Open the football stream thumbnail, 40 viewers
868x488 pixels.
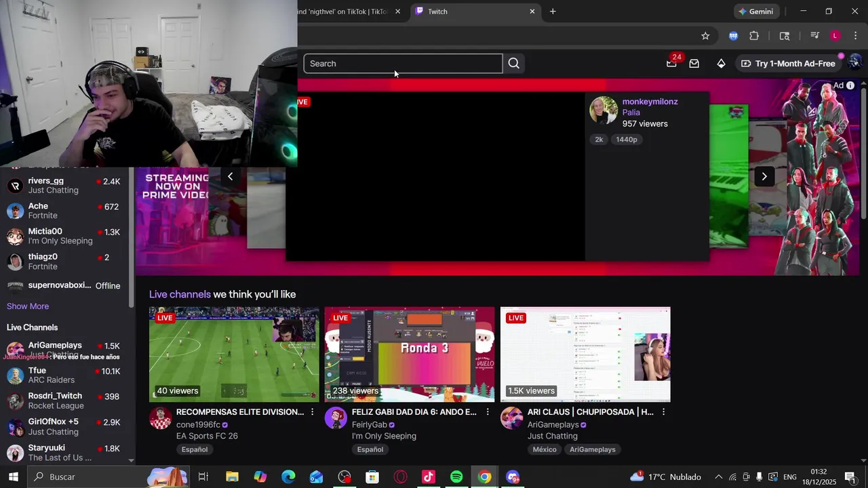[x=234, y=354]
